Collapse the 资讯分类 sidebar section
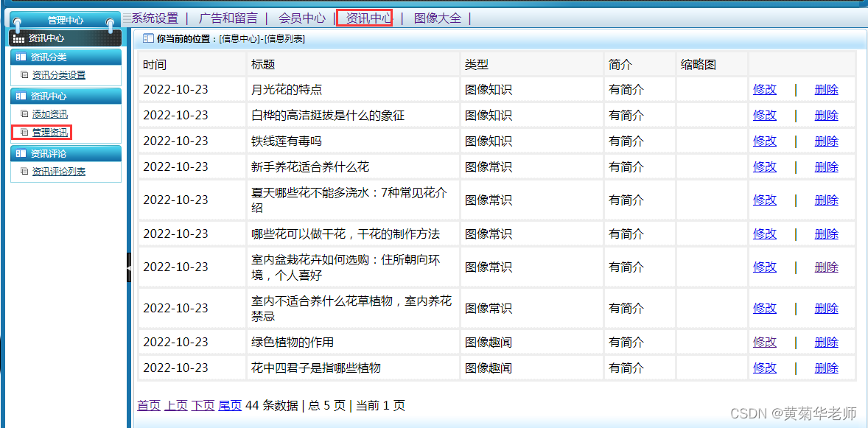This screenshot has width=868, height=428. point(66,57)
